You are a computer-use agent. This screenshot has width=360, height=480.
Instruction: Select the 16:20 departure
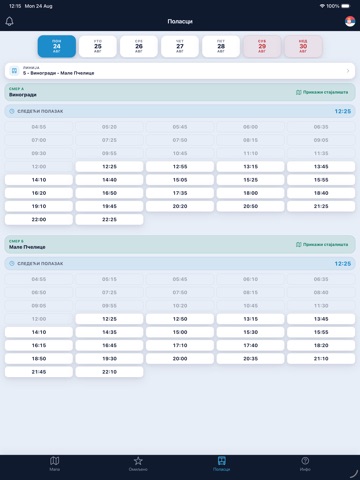[x=39, y=193]
